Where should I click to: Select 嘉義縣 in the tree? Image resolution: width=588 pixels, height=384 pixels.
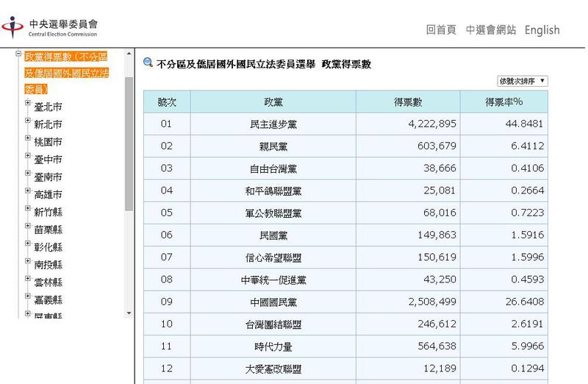[48, 300]
